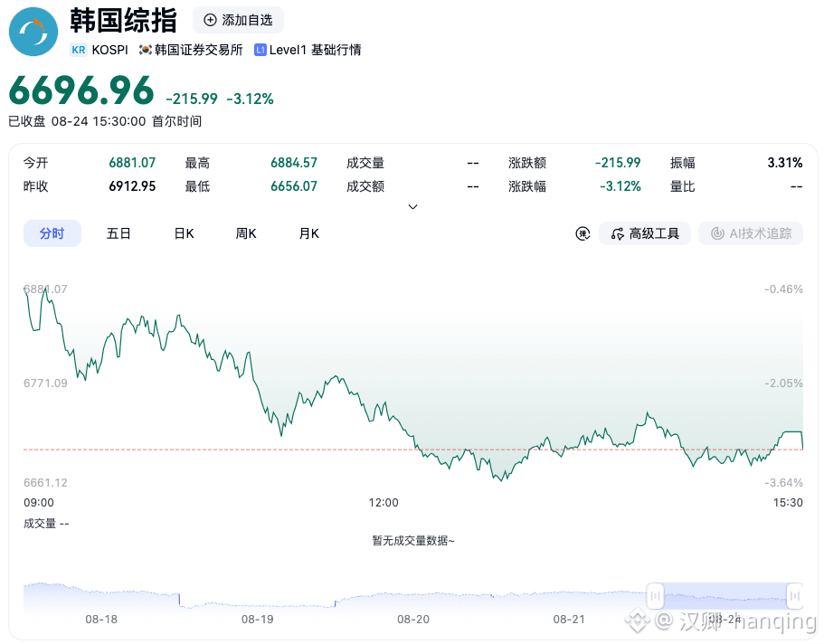
Task: Click the L1 Level1 quote badge
Action: (260, 50)
